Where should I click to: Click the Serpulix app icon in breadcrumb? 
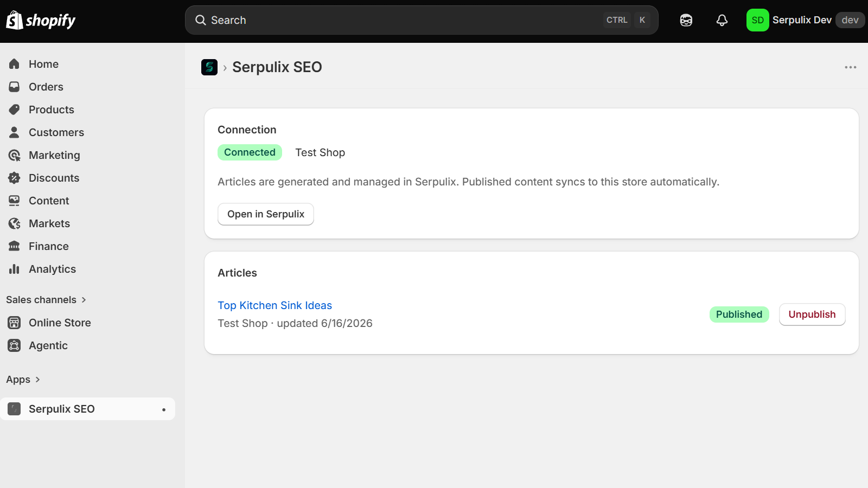(209, 67)
